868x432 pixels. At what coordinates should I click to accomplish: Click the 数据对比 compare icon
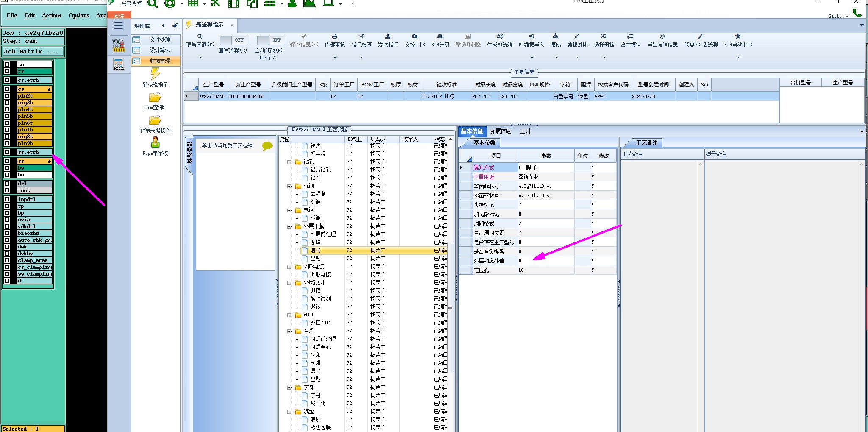pyautogui.click(x=577, y=36)
